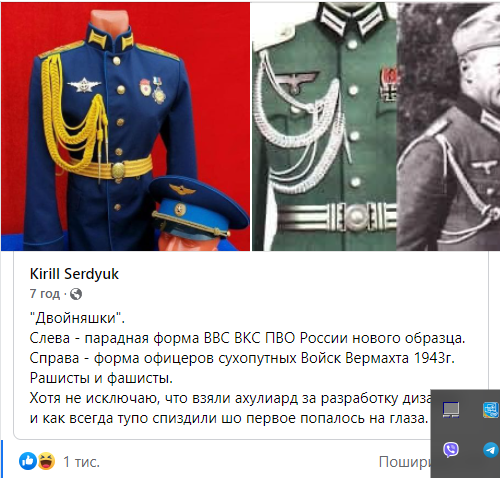This screenshot has width=500, height=478.
Task: Click the laughing Haha reaction emoji
Action: [x=46, y=461]
